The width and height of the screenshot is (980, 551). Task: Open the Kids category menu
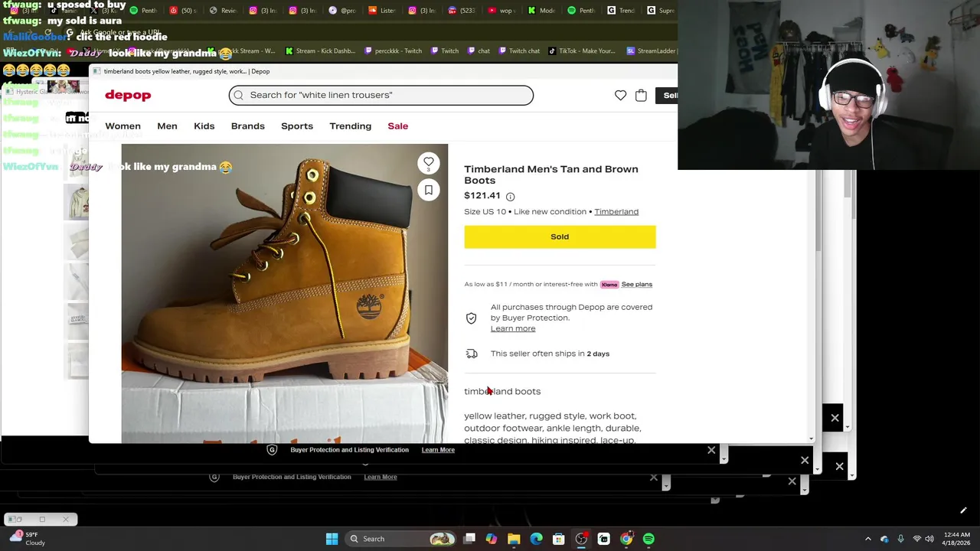point(204,126)
